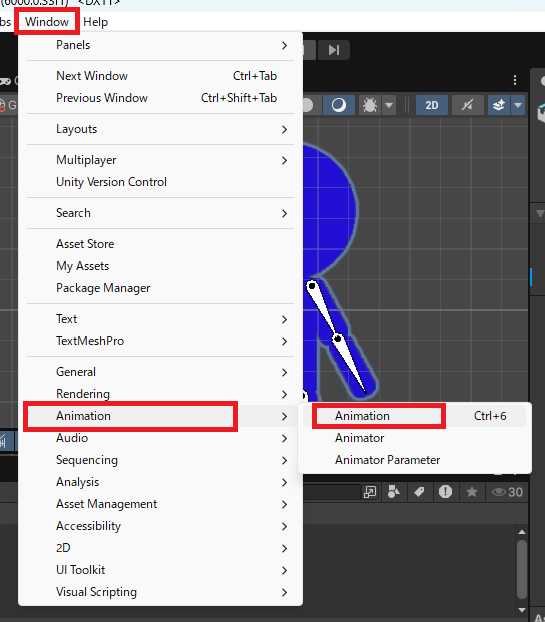Expand the Audio submenu
The height and width of the screenshot is (622, 545).
pos(160,438)
